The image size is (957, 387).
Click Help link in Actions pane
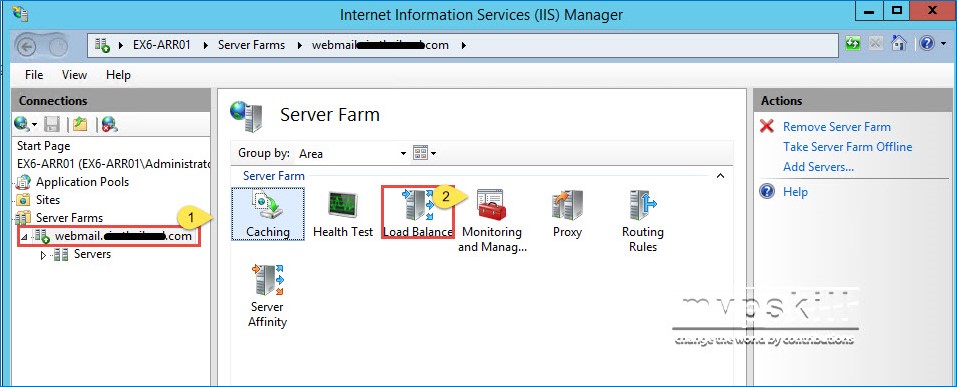795,192
